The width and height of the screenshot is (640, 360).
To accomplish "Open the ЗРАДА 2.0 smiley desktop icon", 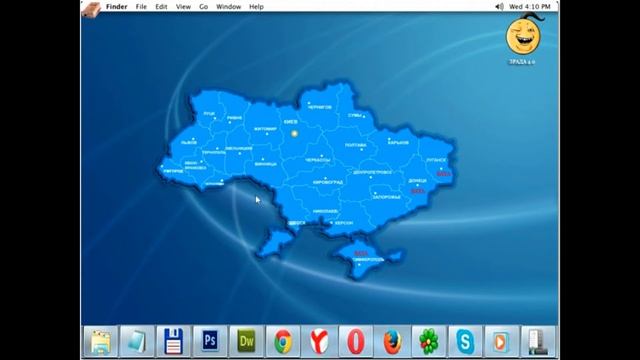I will point(524,39).
